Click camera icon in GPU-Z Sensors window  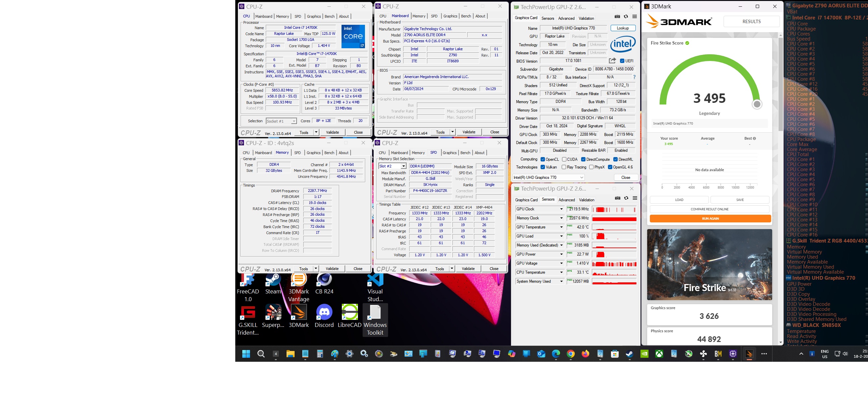pyautogui.click(x=617, y=198)
